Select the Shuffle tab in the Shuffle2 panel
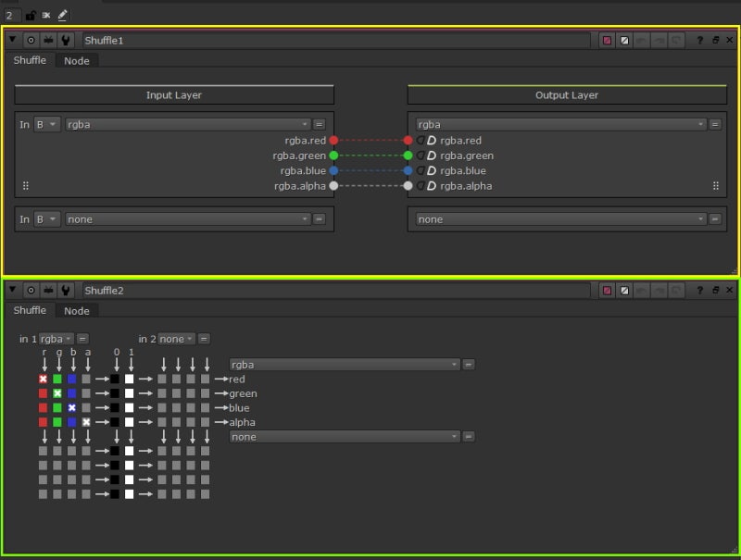 click(30, 310)
